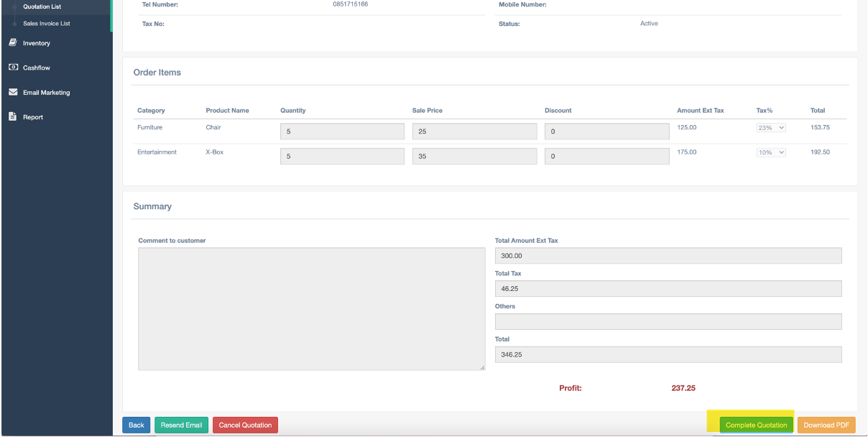Click the Back button

click(137, 425)
